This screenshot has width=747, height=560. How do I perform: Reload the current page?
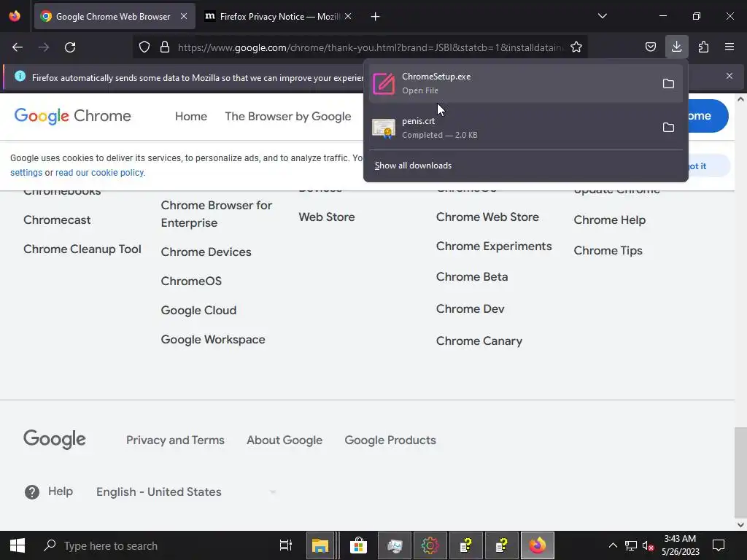(x=70, y=47)
